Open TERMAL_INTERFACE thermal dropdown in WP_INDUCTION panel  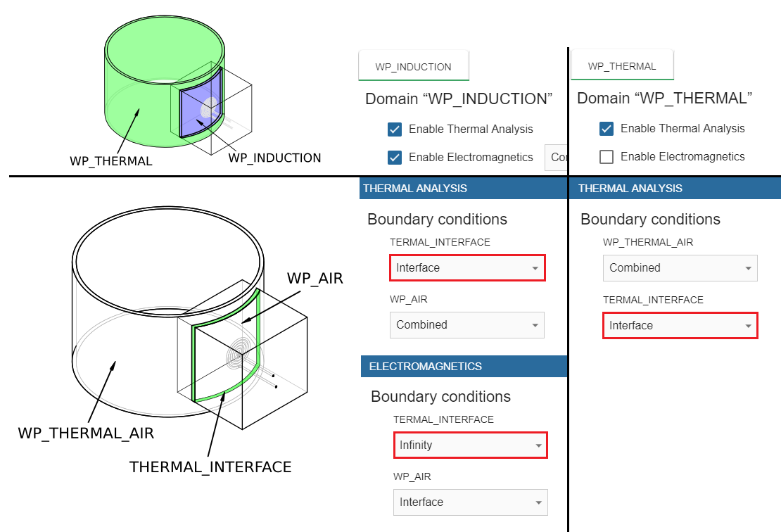point(467,268)
